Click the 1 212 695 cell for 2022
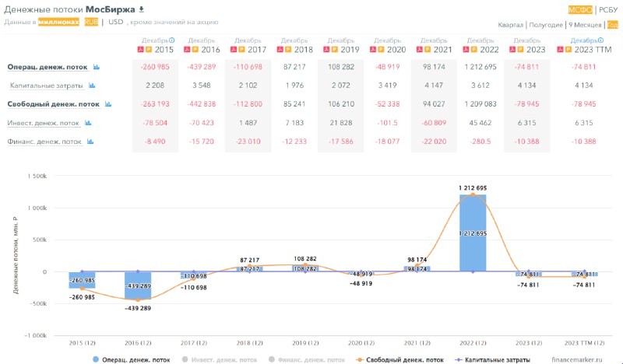Image resolution: width=623 pixels, height=364 pixels. click(480, 67)
